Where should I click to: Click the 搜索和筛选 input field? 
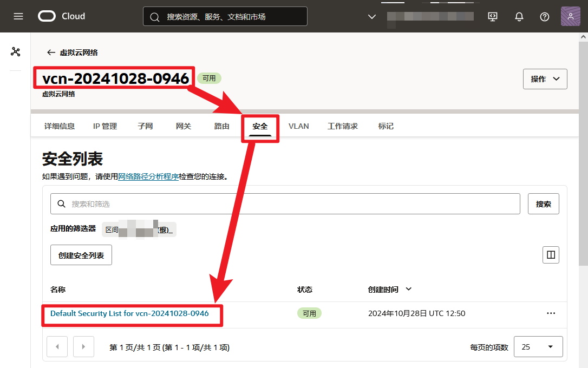[x=285, y=204]
